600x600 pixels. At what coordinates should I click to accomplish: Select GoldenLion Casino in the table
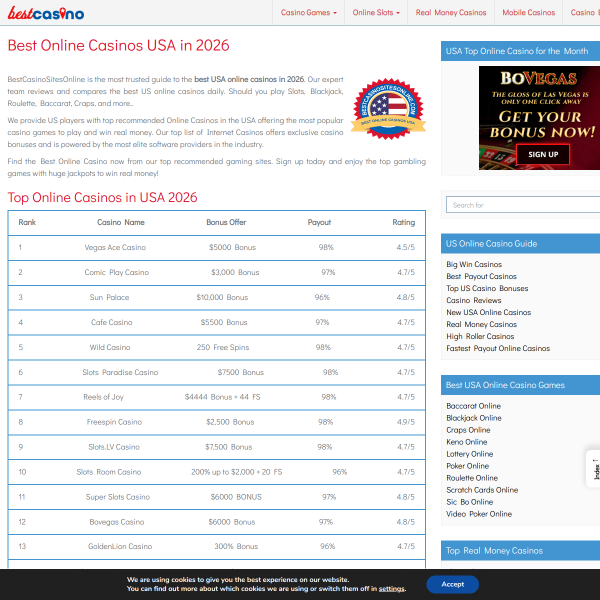pos(120,546)
